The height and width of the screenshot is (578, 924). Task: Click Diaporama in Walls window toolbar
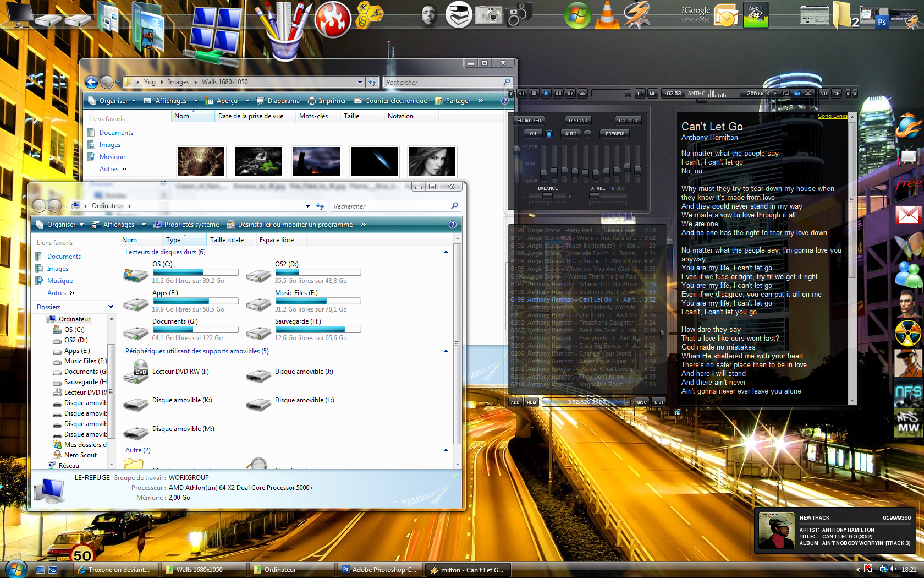[x=278, y=101]
